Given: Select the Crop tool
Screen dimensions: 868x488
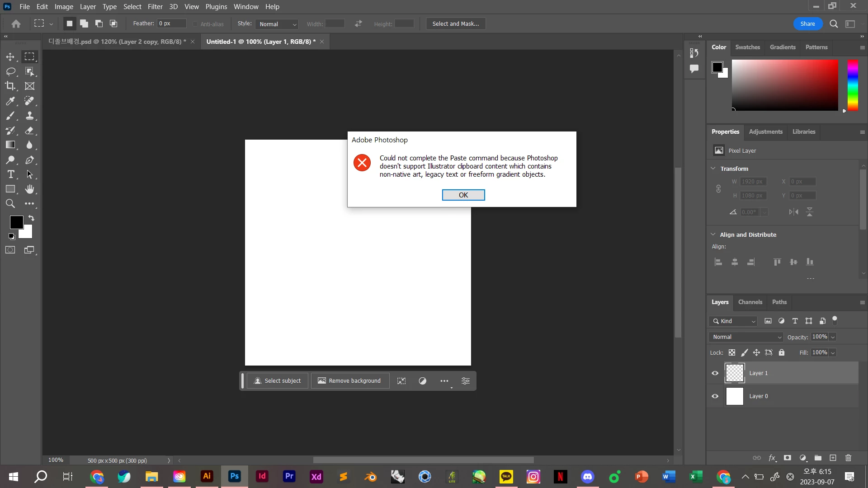Looking at the screenshot, I should 10,86.
